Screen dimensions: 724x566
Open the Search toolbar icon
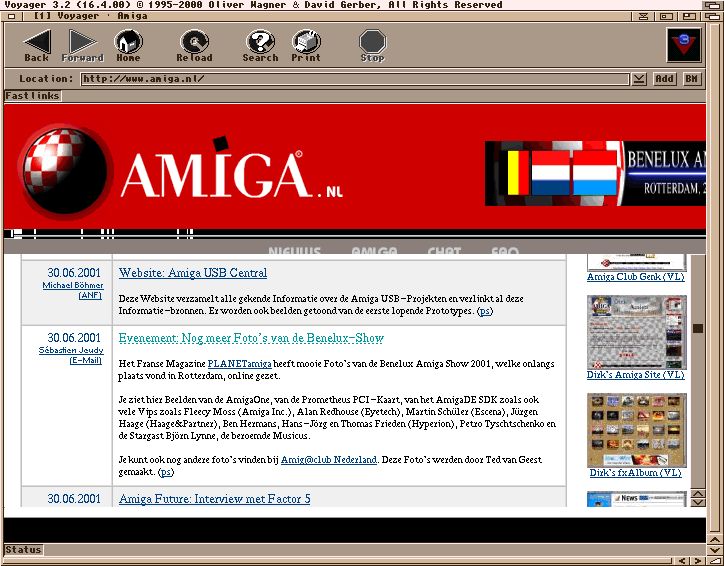pyautogui.click(x=260, y=45)
